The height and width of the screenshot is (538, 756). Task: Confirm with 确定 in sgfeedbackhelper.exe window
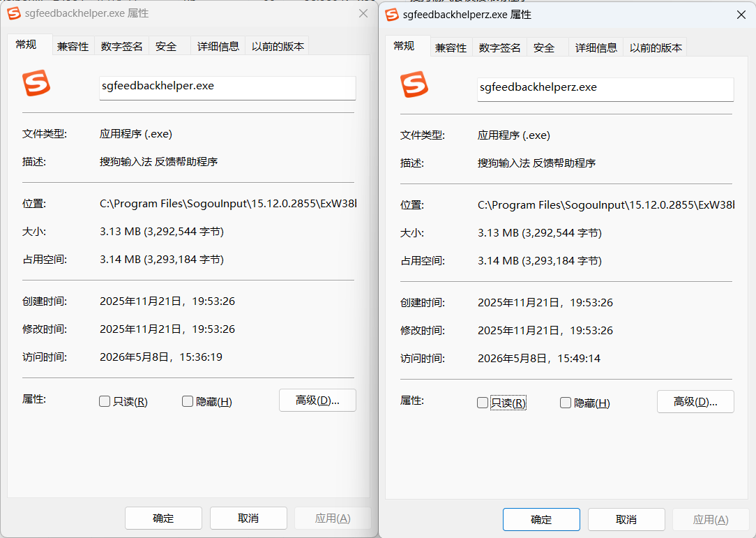pyautogui.click(x=163, y=518)
